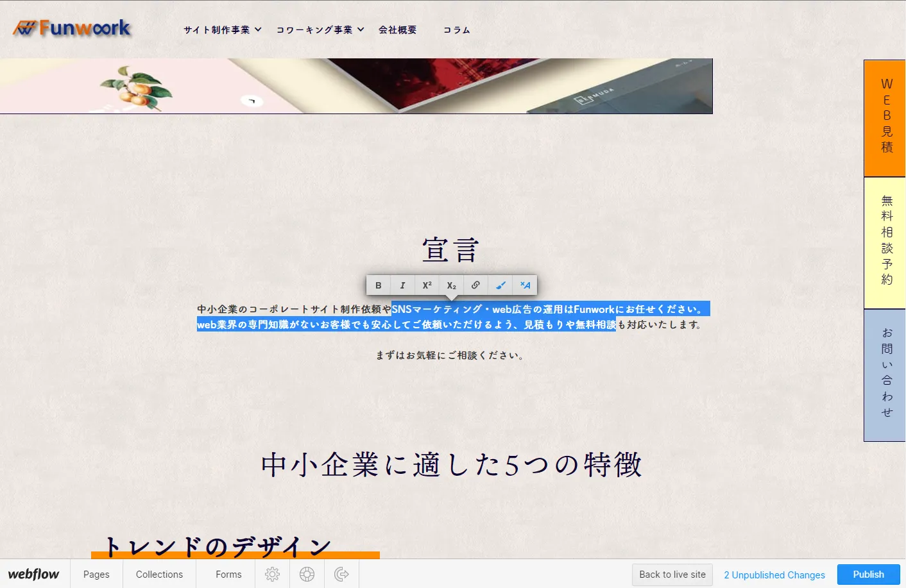This screenshot has width=906, height=588.
Task: View the 2 Unpublished Changes
Action: [774, 575]
